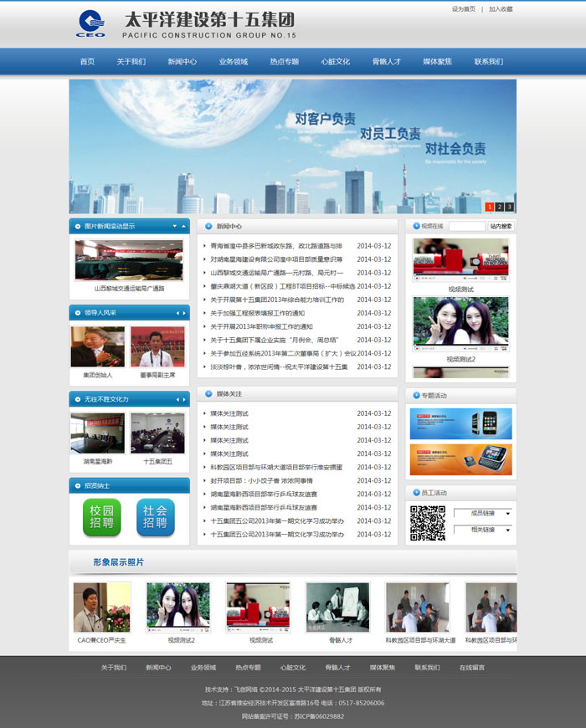Screen dimensions: 586x728
Task: Click the blue 社会招聘 icon
Action: tap(155, 517)
